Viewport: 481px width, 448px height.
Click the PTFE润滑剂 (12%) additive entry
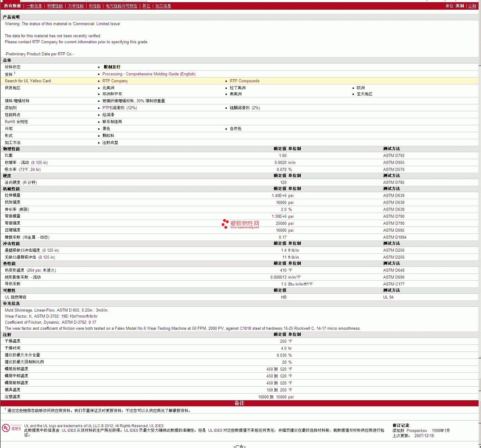[x=119, y=108]
